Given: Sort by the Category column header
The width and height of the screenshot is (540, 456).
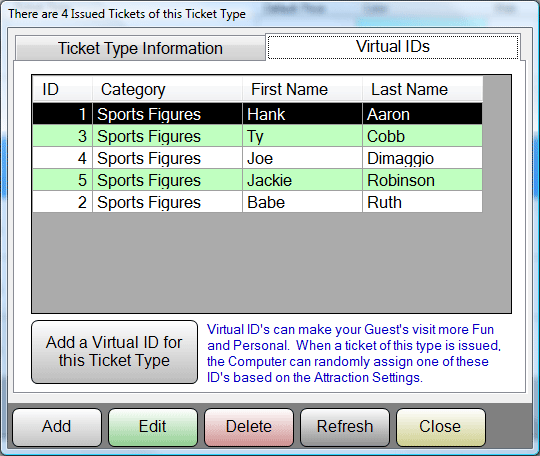Looking at the screenshot, I should (x=167, y=90).
